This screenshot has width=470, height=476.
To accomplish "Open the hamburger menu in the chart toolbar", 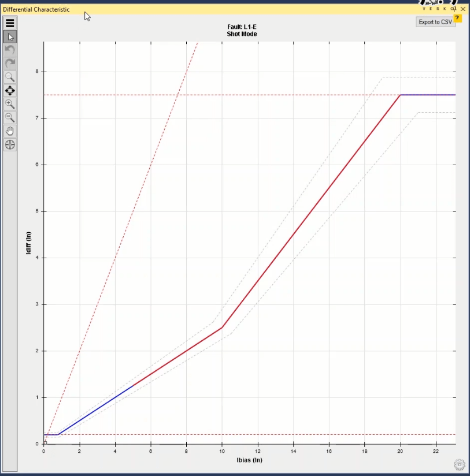I will coord(10,23).
